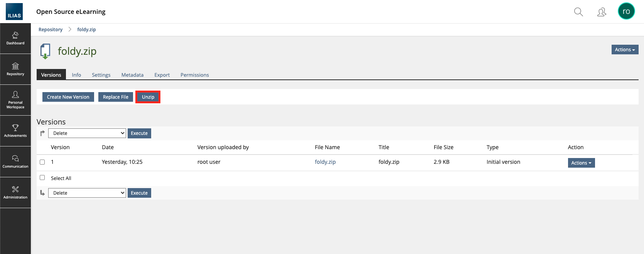Open Personal Workspace in the sidebar
This screenshot has width=644, height=254.
pyautogui.click(x=15, y=100)
